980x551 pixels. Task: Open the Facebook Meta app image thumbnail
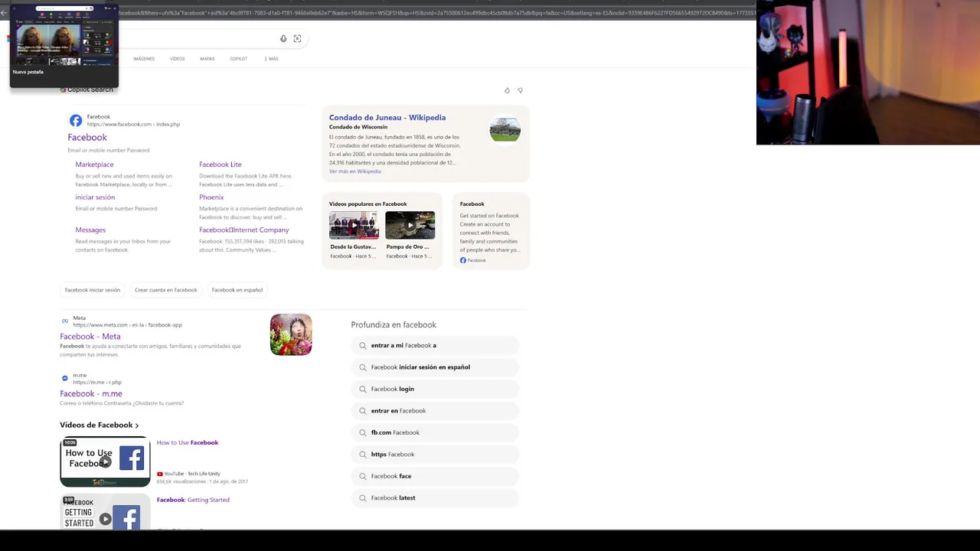pyautogui.click(x=291, y=334)
